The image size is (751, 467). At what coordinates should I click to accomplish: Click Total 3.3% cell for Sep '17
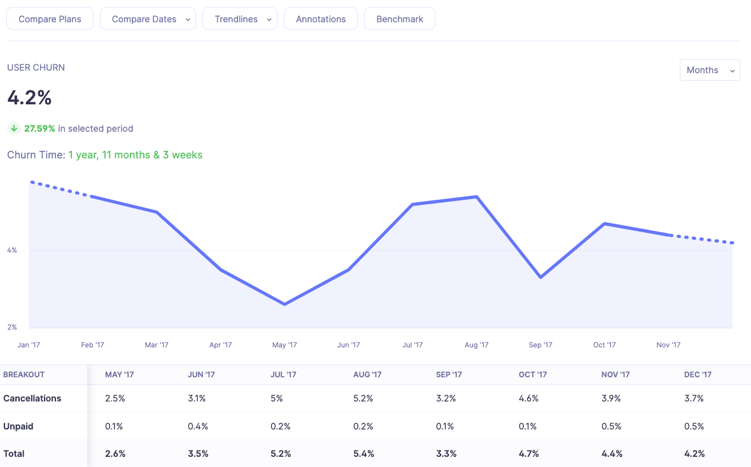coord(446,454)
